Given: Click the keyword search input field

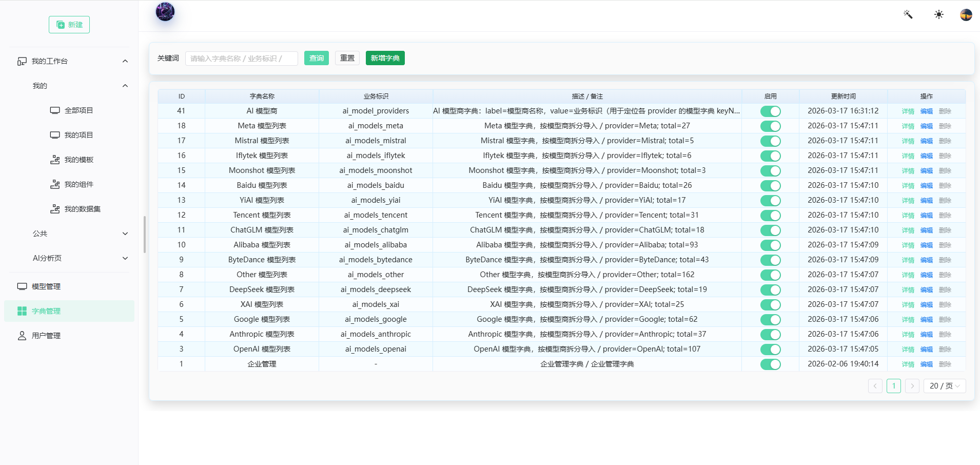Looking at the screenshot, I should click(242, 59).
